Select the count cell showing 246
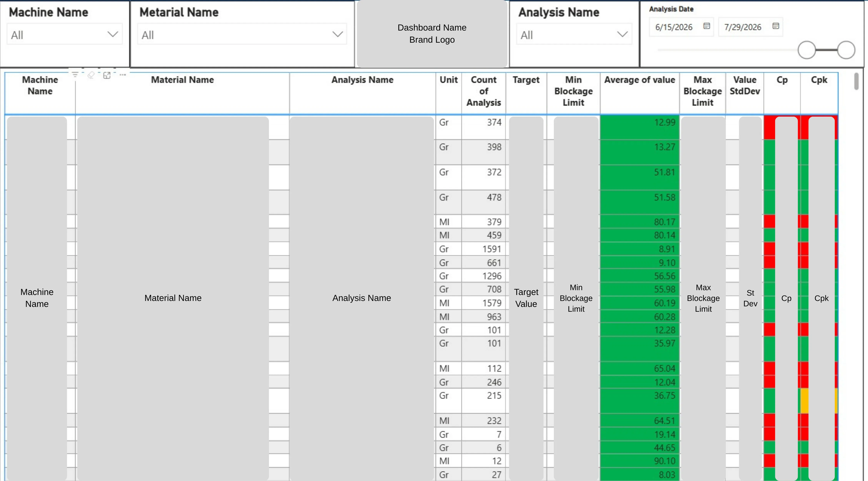 click(x=484, y=382)
